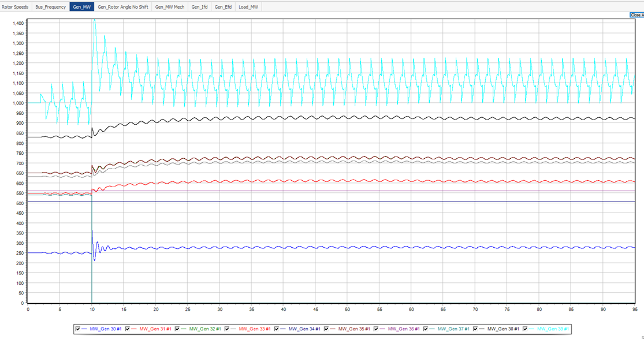Image resolution: width=644 pixels, height=339 pixels.
Task: Click the 250 y-axis label
Action: [20, 253]
